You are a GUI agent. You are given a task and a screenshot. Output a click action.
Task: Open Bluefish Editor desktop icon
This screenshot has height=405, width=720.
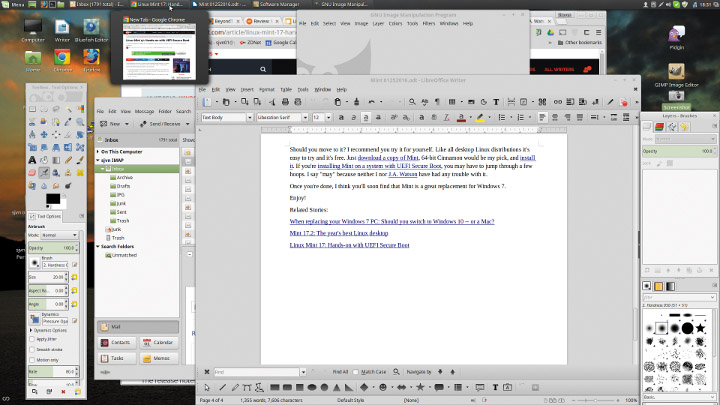[91, 31]
